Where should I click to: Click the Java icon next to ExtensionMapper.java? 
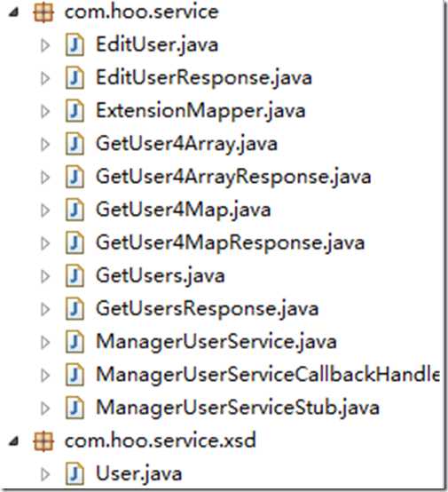75,111
